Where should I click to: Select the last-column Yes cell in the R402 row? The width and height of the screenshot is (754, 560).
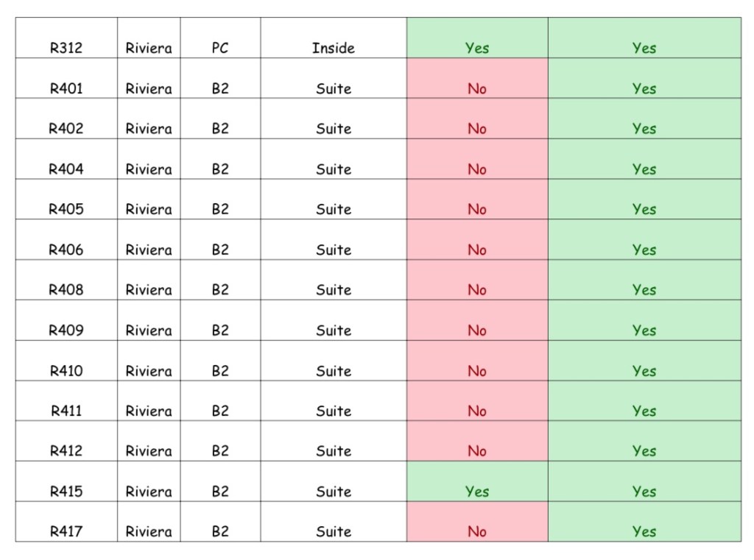644,129
